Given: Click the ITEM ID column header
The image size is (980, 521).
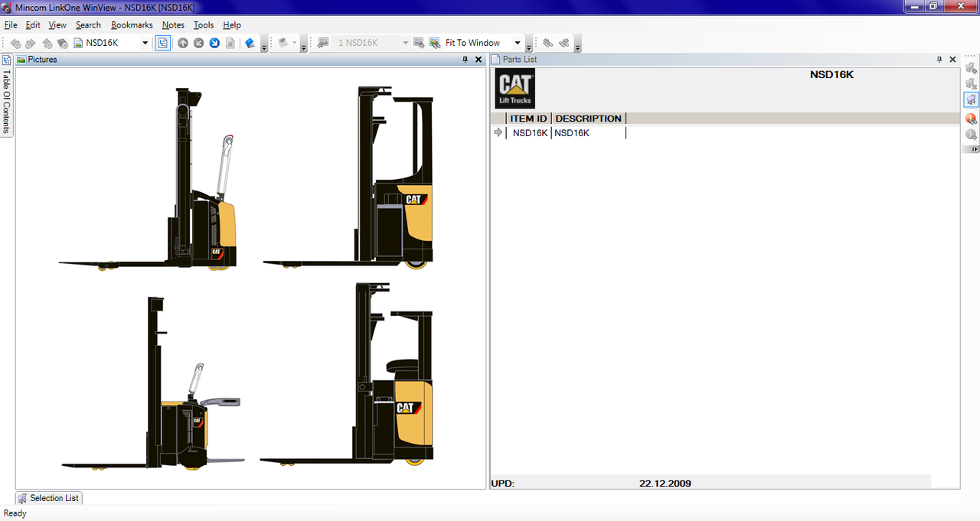Looking at the screenshot, I should pos(528,119).
